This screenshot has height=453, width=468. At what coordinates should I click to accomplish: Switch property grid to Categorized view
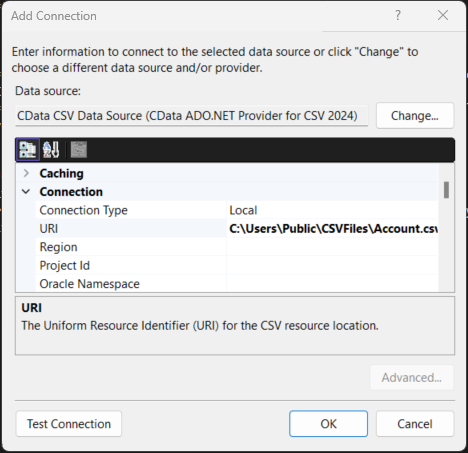click(x=28, y=150)
